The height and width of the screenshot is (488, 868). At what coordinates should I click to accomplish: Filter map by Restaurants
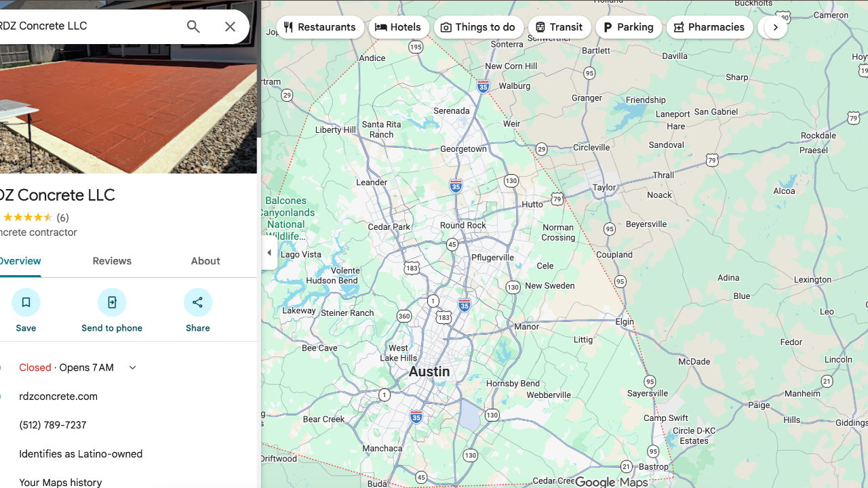click(x=320, y=27)
